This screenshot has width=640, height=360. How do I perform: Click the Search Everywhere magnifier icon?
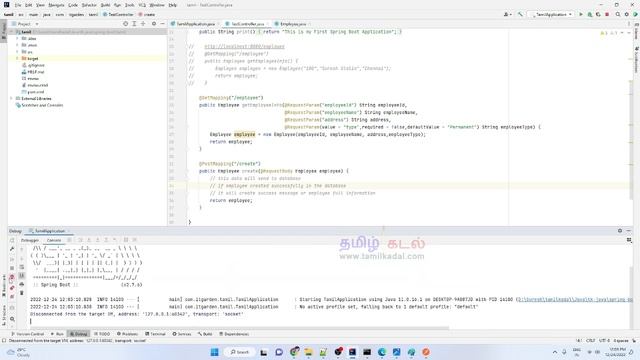coord(618,14)
